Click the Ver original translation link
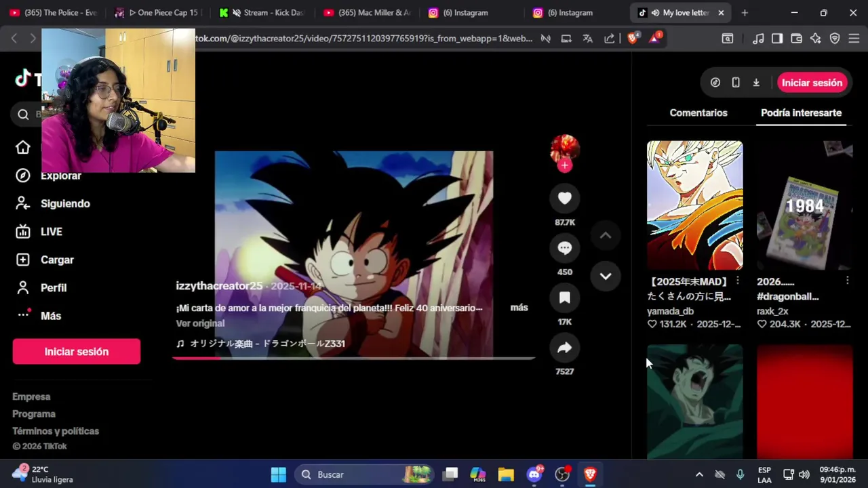Viewport: 868px width, 488px height. pyautogui.click(x=200, y=323)
